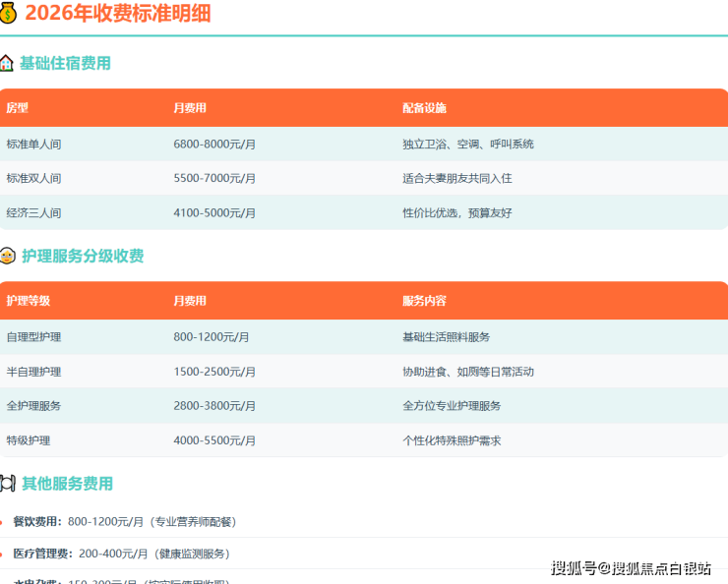Click the orange bullet before 餐饮费用

coord(3,522)
